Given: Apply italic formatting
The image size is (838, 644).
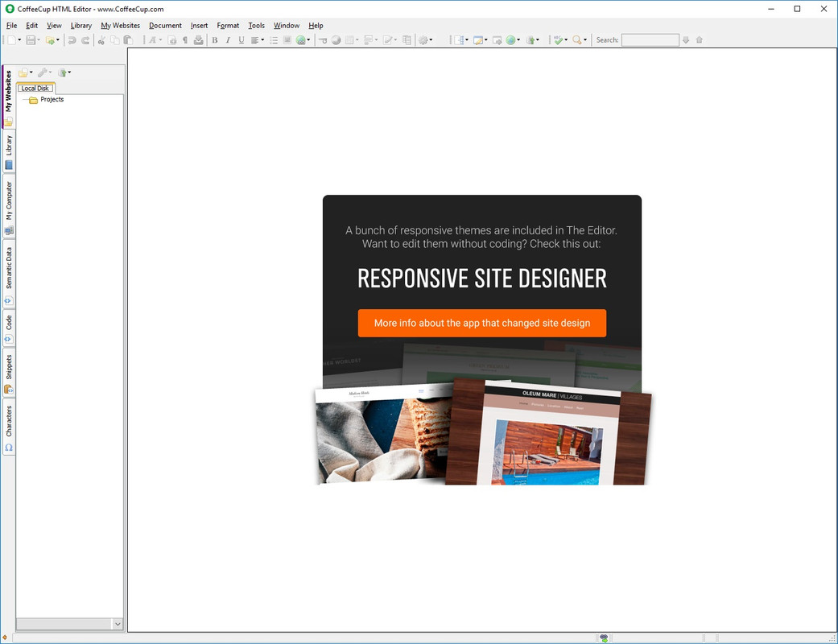Looking at the screenshot, I should 228,40.
